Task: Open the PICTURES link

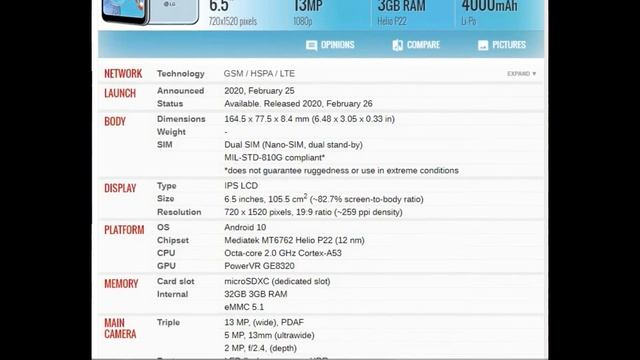Action: (x=509, y=45)
